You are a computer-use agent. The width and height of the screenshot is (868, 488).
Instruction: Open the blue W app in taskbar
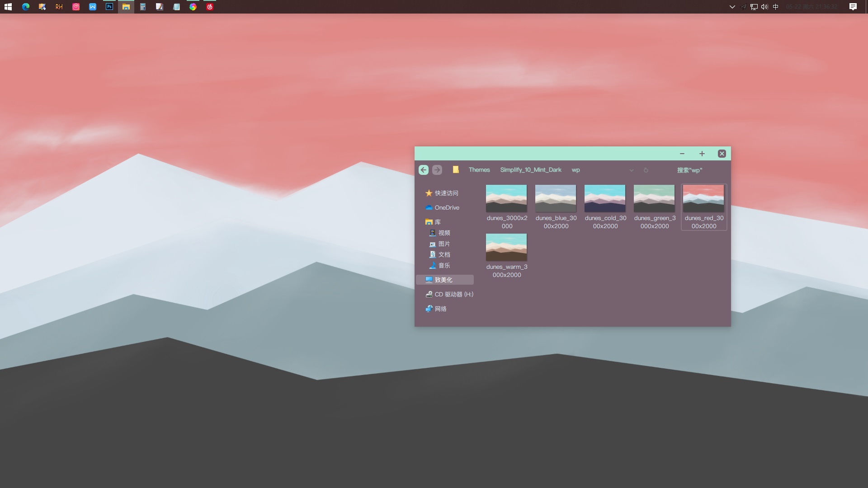(x=93, y=7)
